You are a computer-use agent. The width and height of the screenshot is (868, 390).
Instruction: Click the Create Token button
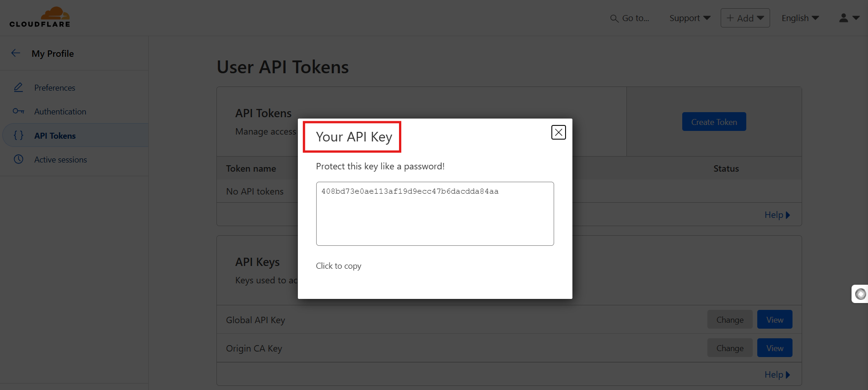point(714,122)
